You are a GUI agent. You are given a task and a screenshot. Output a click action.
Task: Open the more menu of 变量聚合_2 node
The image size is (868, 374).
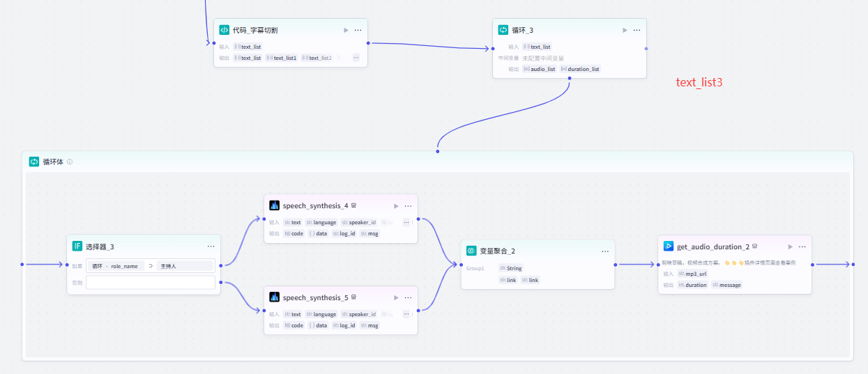(605, 251)
